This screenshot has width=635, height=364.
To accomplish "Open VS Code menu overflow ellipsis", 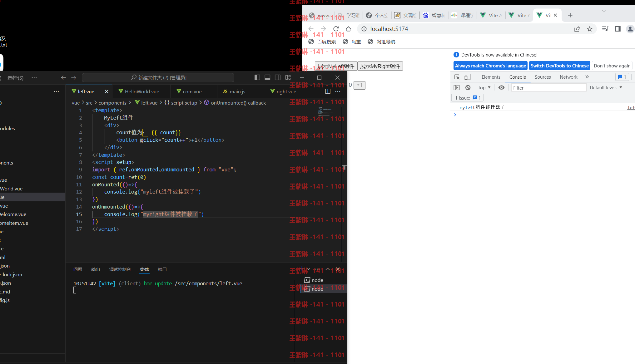I will (x=34, y=77).
